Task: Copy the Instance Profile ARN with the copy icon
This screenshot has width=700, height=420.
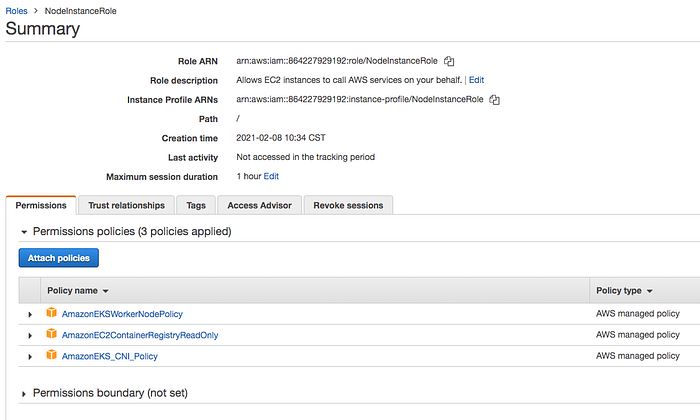Action: pyautogui.click(x=494, y=100)
